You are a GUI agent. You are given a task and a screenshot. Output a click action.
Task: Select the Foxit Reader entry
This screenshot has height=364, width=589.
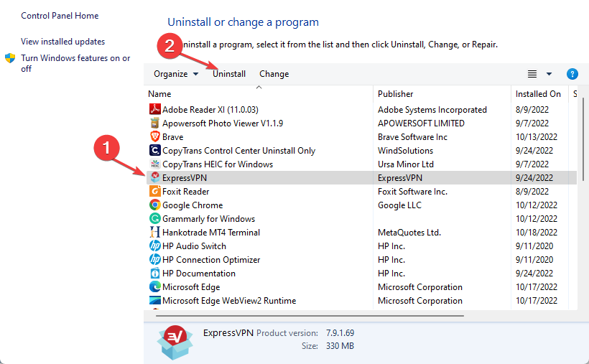point(185,192)
